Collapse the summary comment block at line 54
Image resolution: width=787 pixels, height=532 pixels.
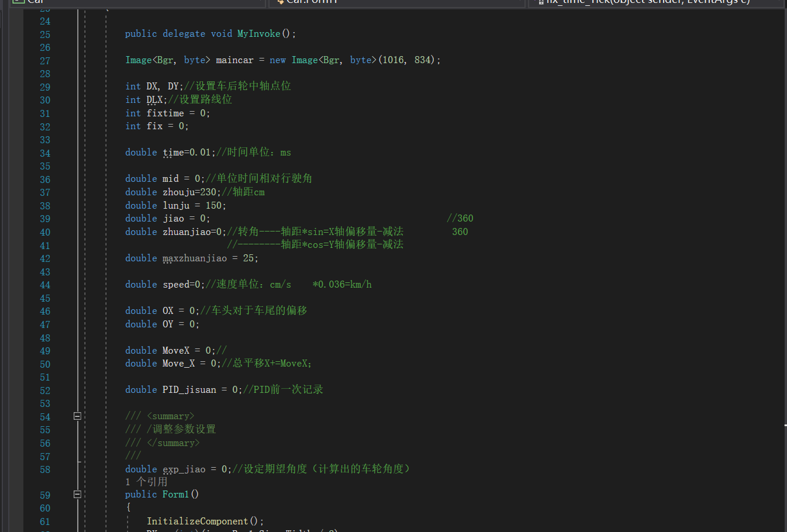[77, 416]
